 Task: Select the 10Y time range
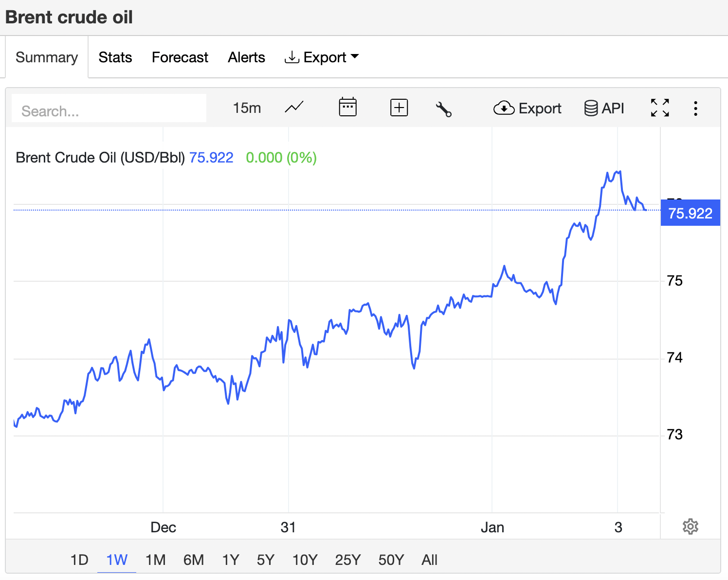pyautogui.click(x=305, y=560)
